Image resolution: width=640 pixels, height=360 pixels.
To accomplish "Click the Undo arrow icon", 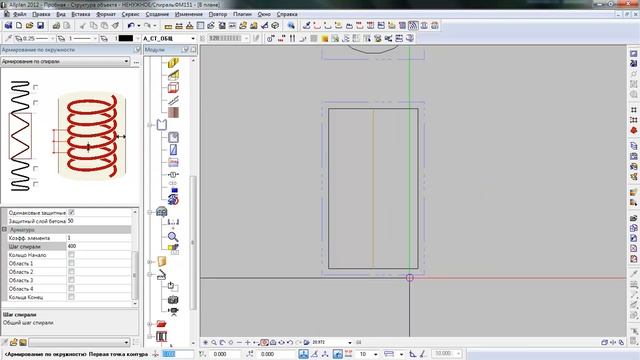I will coord(131,25).
